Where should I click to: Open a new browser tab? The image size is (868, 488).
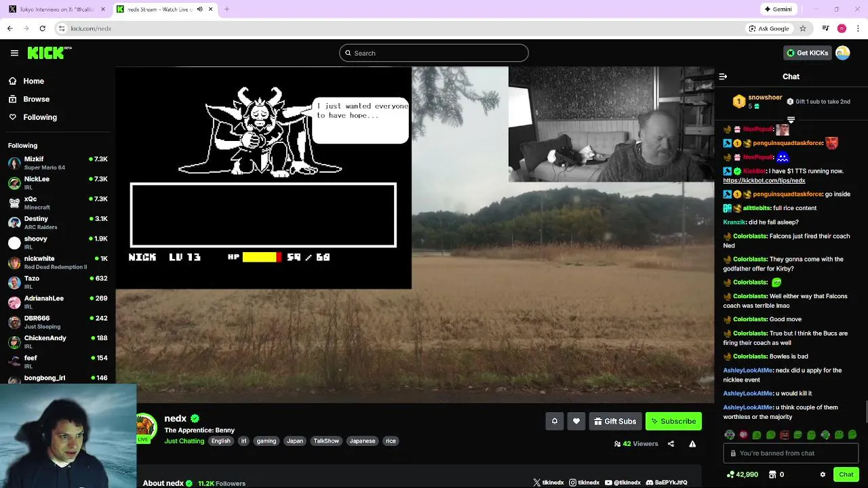pos(226,9)
